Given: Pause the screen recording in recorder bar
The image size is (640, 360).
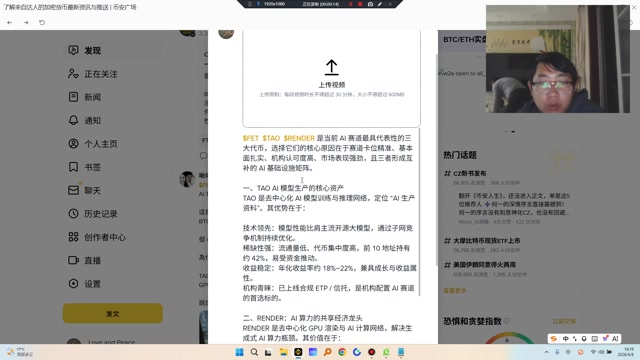Looking at the screenshot, I should click(x=350, y=4).
